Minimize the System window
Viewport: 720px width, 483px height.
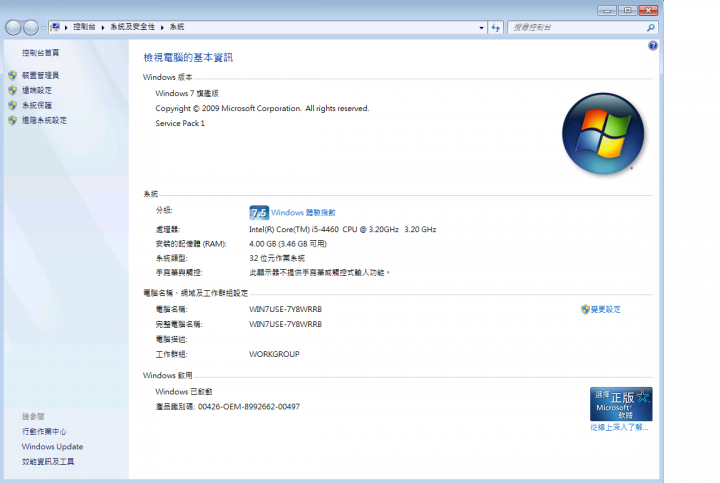pyautogui.click(x=607, y=10)
